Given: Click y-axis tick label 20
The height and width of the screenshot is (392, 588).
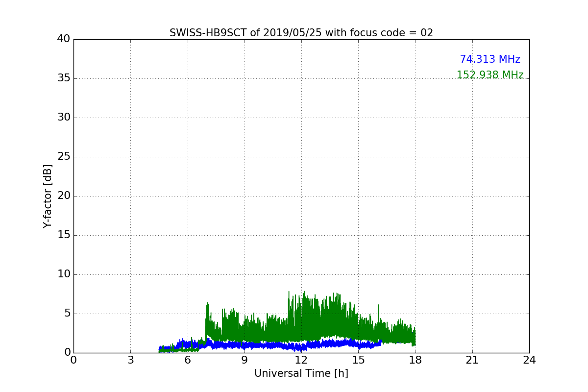Looking at the screenshot, I should point(64,196).
